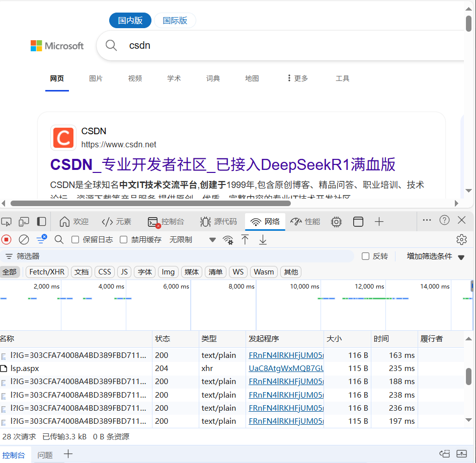Image resolution: width=476 pixels, height=463 pixels.
Task: Sort by the 大小 column header
Action: tap(347, 339)
